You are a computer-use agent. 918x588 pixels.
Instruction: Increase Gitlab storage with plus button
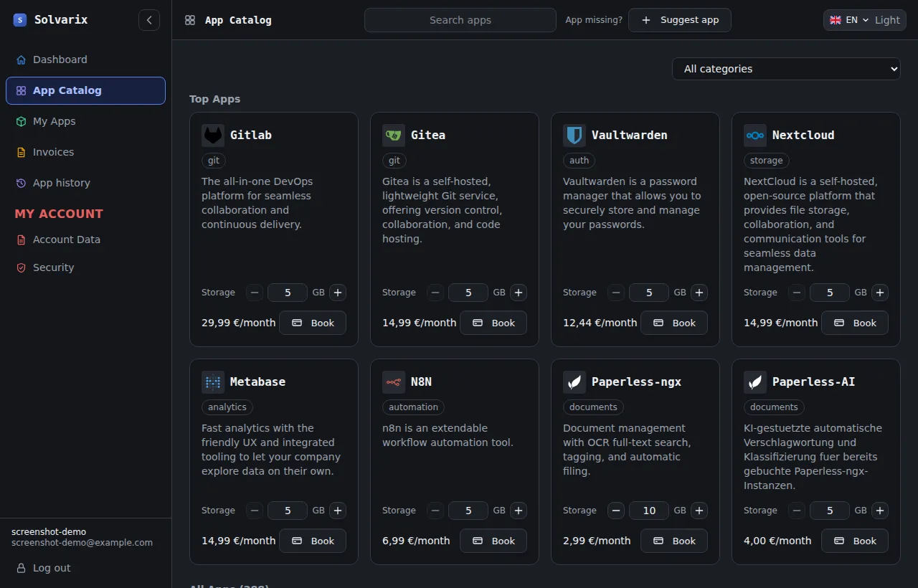(338, 293)
